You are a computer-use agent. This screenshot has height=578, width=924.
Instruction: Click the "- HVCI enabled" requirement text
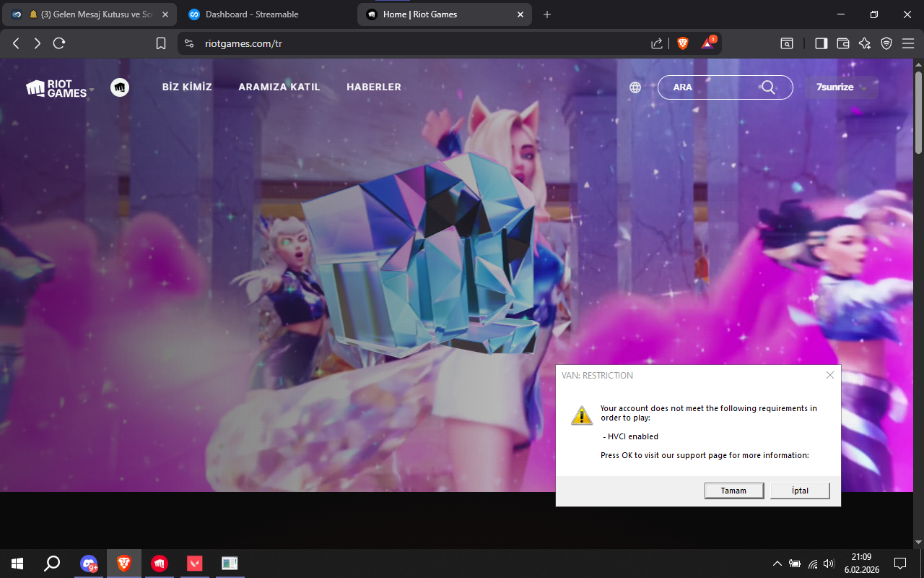coord(630,436)
